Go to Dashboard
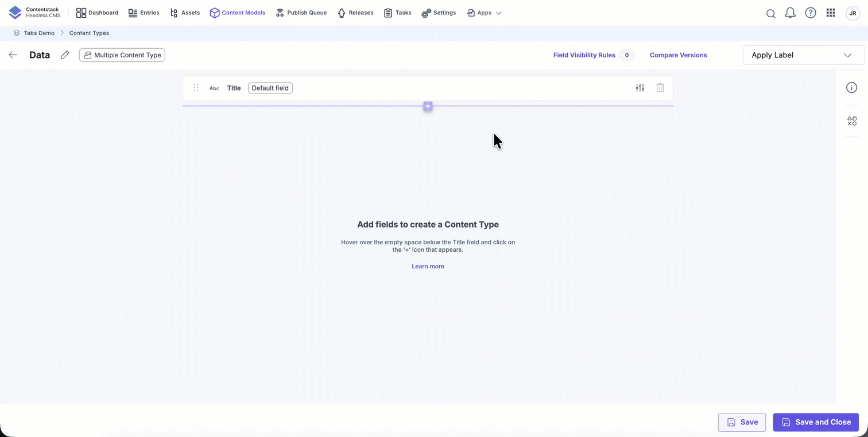Viewport: 868px width, 437px height. tap(97, 13)
